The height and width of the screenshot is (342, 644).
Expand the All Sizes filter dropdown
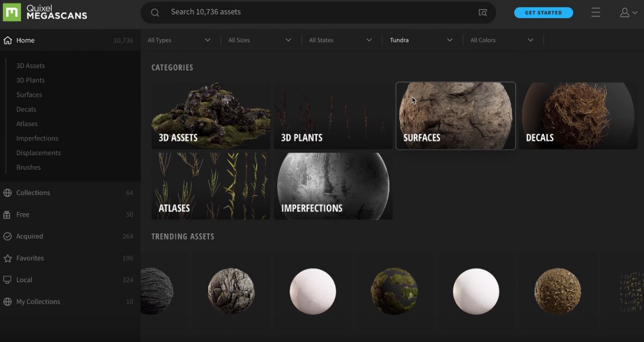[260, 40]
